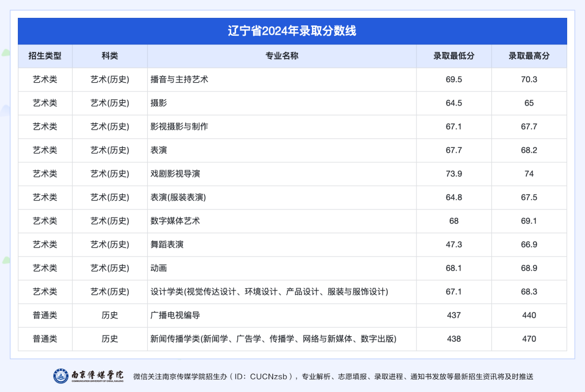Click the highest score 67.7 for 影视摄影与制作
The width and height of the screenshot is (585, 392).
pyautogui.click(x=529, y=127)
